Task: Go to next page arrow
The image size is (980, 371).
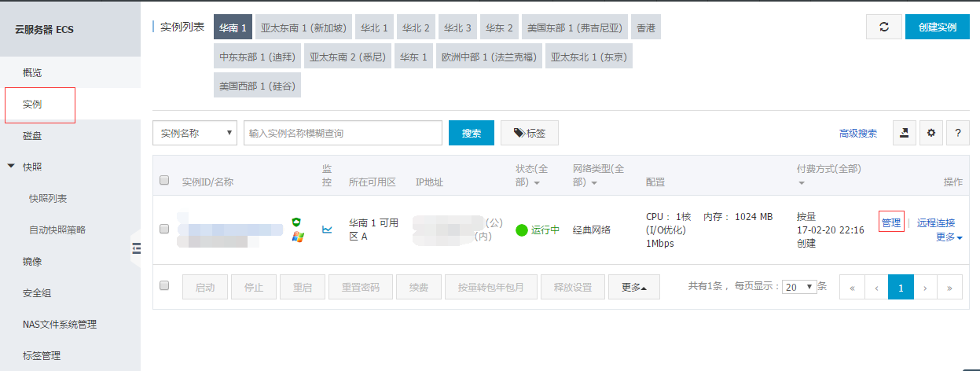Action: (926, 288)
